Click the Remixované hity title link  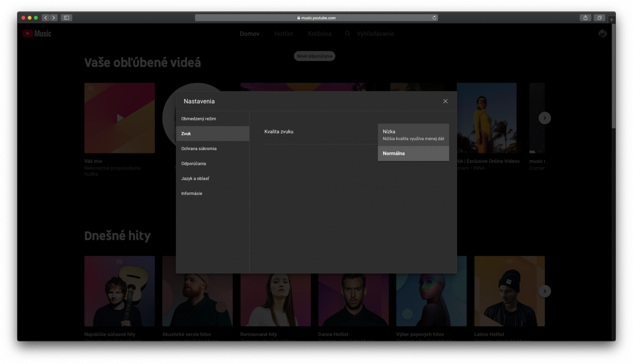(258, 334)
